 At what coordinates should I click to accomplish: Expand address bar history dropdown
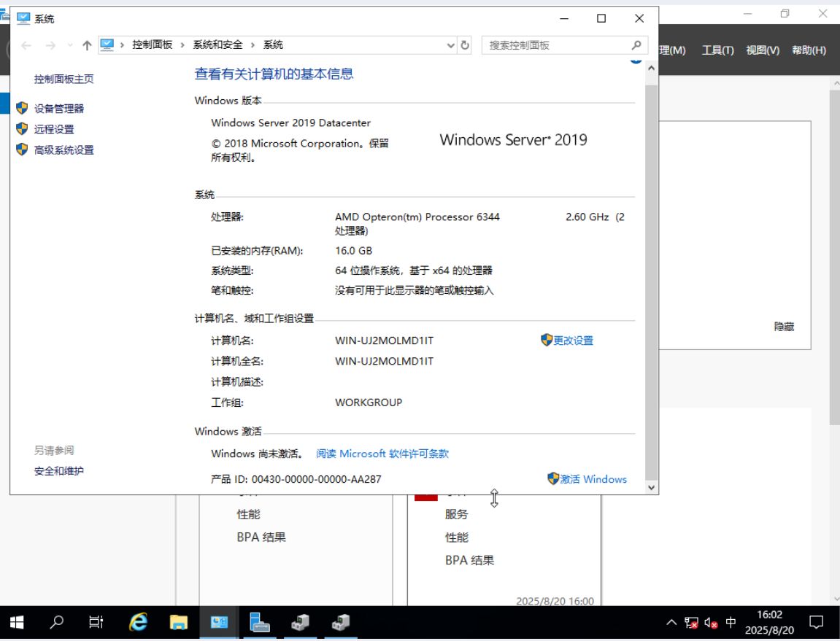point(450,45)
